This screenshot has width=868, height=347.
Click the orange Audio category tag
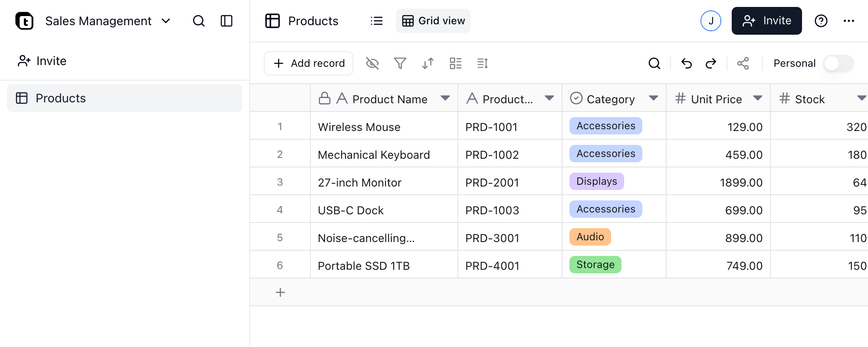click(590, 237)
